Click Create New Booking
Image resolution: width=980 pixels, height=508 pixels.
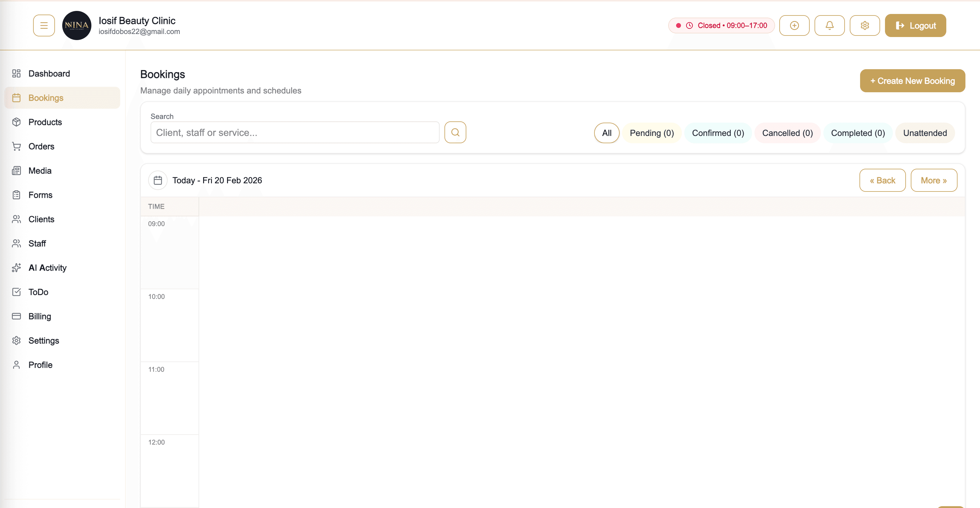(913, 81)
